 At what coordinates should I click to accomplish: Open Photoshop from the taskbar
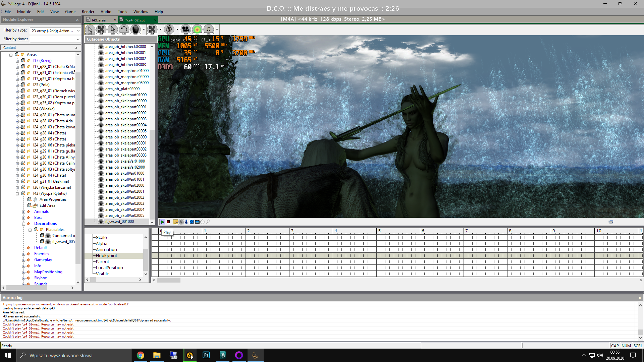tap(206, 355)
